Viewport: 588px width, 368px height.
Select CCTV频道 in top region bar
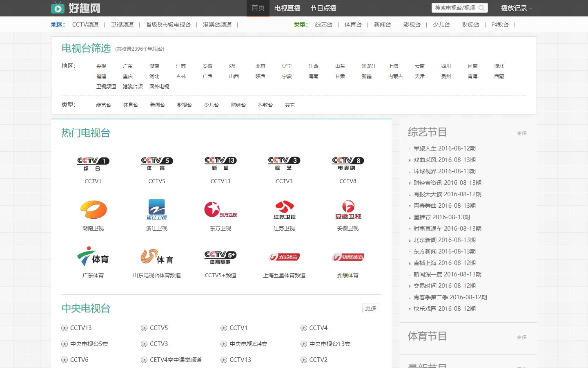(85, 25)
